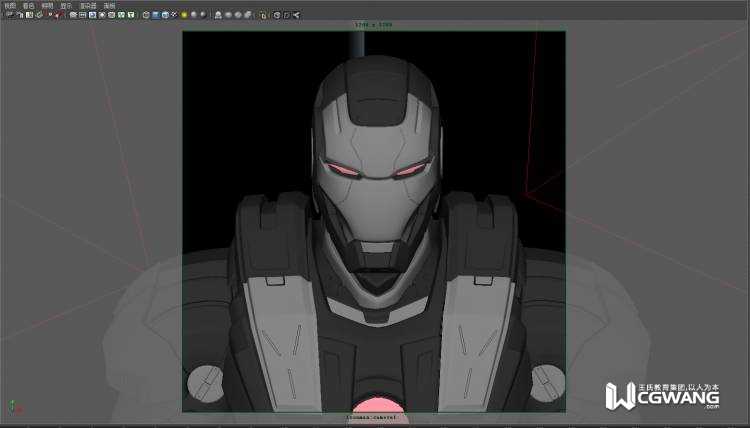The image size is (750, 428).
Task: Select highlighted Smooth Shade All icon
Action: click(155, 15)
